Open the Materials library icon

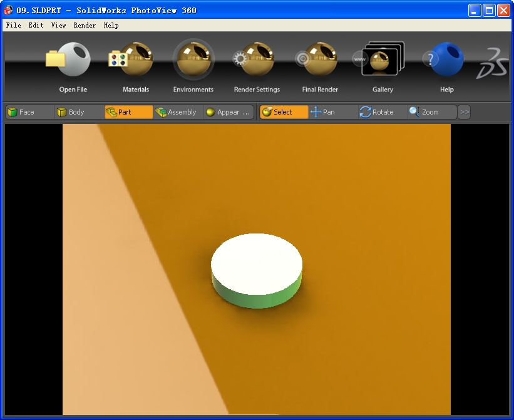click(x=131, y=59)
